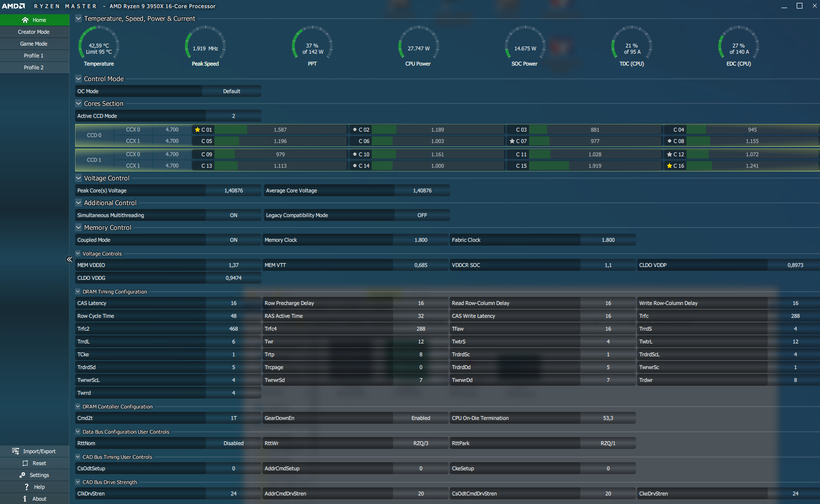Image resolution: width=820 pixels, height=504 pixels.
Task: Click the CCD 0 label in Cores Section
Action: tap(94, 135)
